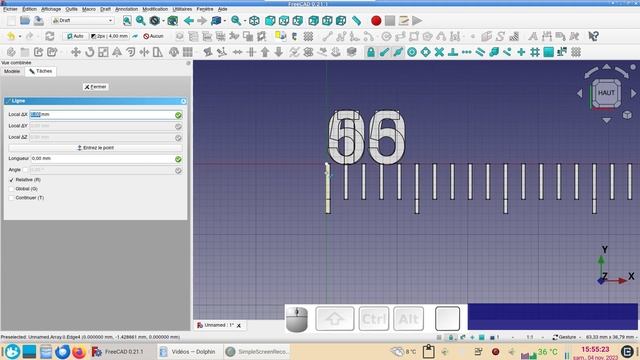This screenshot has height=360, width=640.
Task: Toggle the snap lock icon
Action: pos(371,52)
